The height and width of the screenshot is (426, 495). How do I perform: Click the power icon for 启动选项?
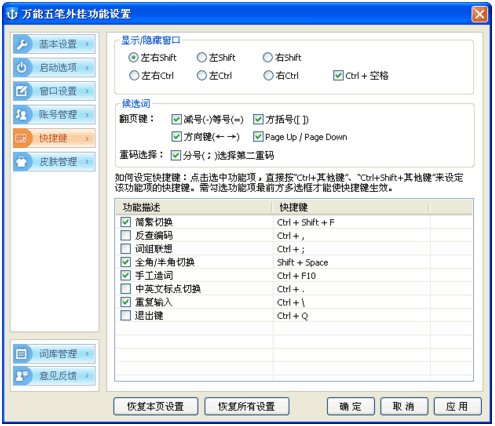coord(23,67)
